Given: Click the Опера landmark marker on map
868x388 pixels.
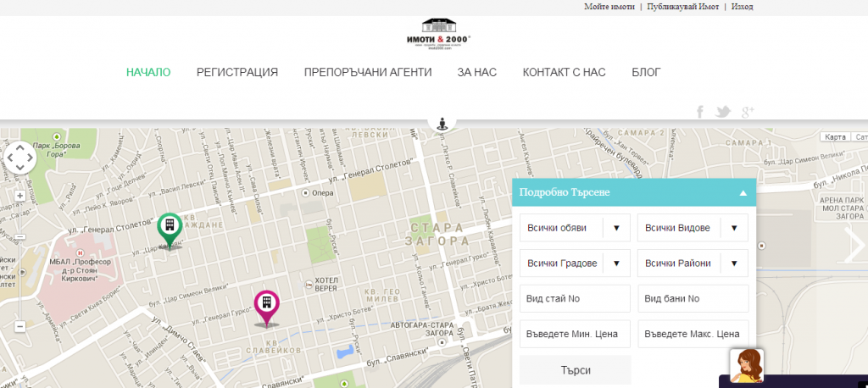Looking at the screenshot, I should coord(305,193).
